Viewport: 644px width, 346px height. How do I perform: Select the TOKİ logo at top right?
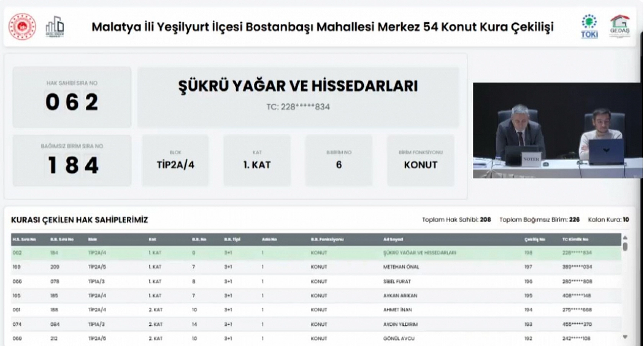click(x=588, y=26)
